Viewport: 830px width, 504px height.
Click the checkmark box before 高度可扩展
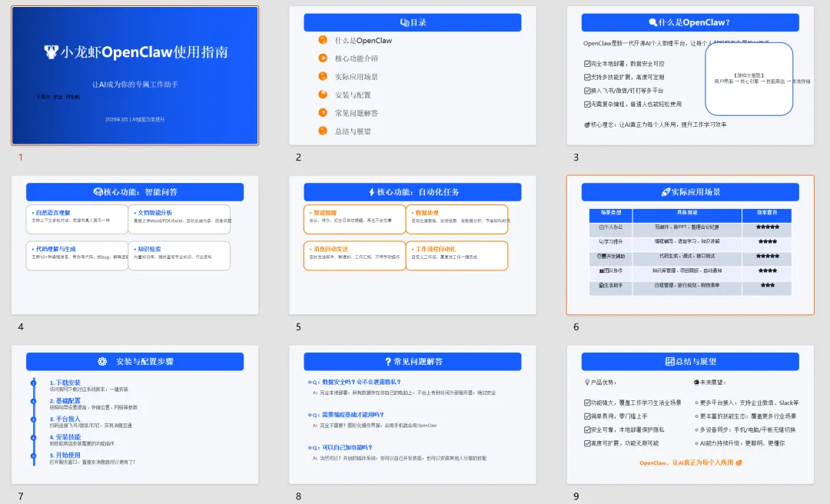587,443
